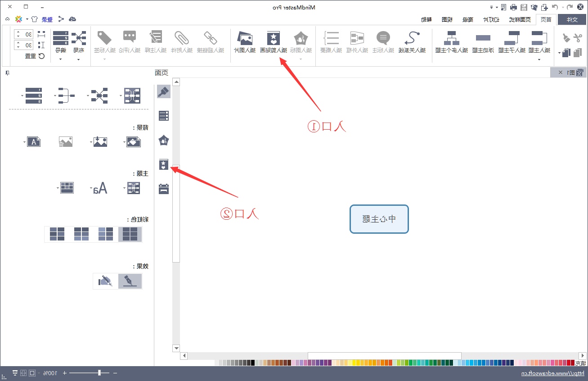Select the Format Painter brush in ribbon

pos(566,39)
